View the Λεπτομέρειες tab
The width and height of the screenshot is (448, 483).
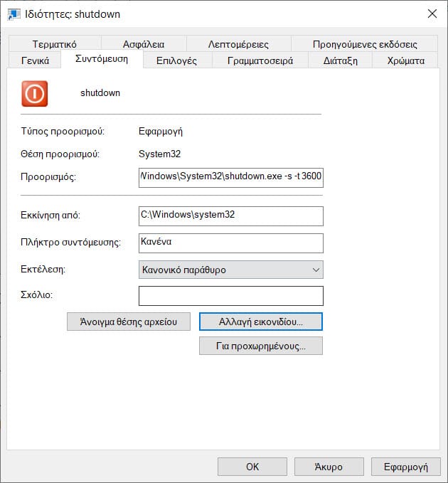click(238, 44)
